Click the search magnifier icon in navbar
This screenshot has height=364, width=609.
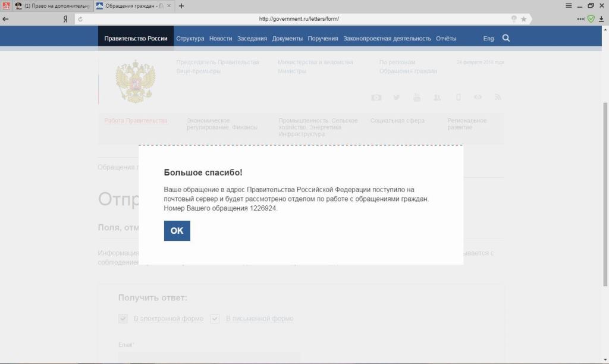506,38
